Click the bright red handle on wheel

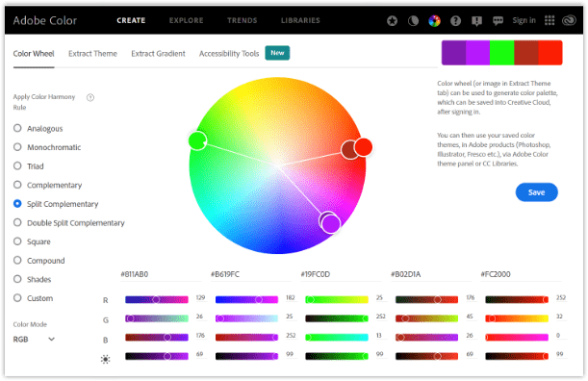point(364,146)
